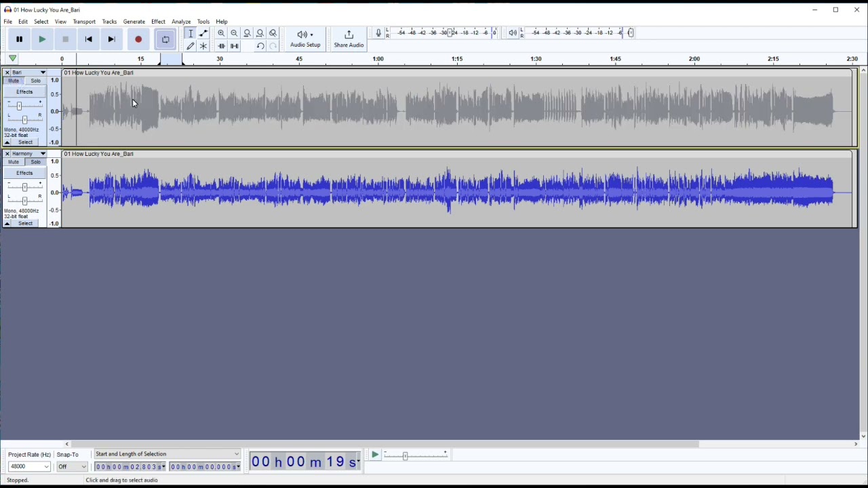The height and width of the screenshot is (488, 868).
Task: Click the Pause transport button
Action: pyautogui.click(x=20, y=39)
